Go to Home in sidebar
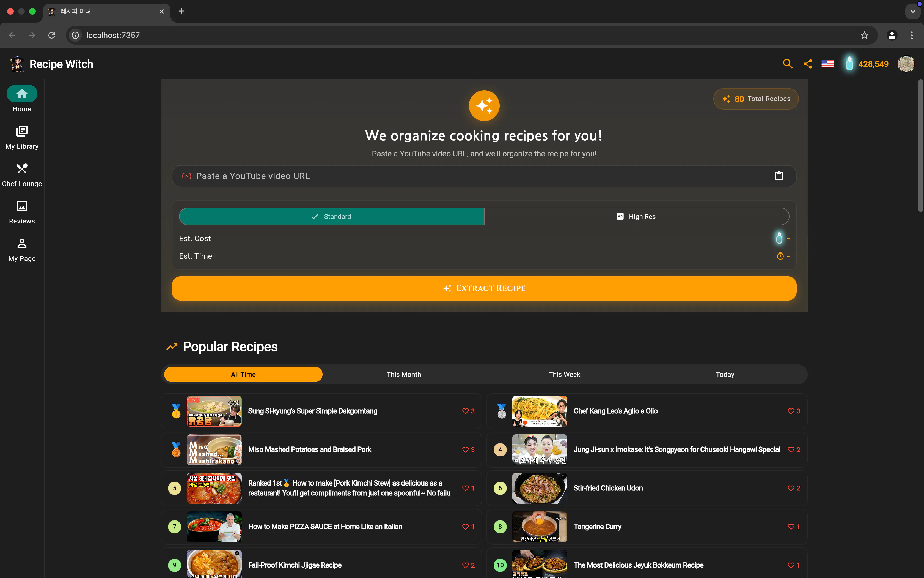924x578 pixels. pyautogui.click(x=22, y=99)
